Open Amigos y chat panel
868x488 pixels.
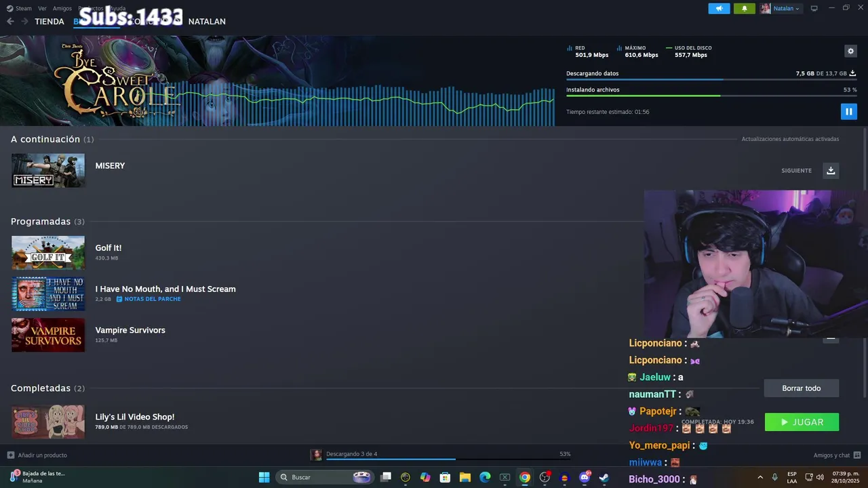pyautogui.click(x=837, y=455)
